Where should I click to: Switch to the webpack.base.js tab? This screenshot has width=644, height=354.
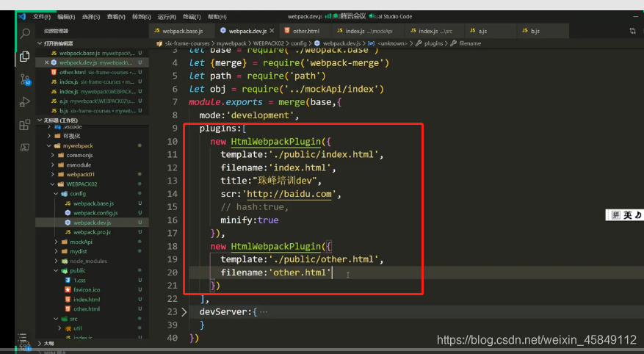(x=182, y=31)
